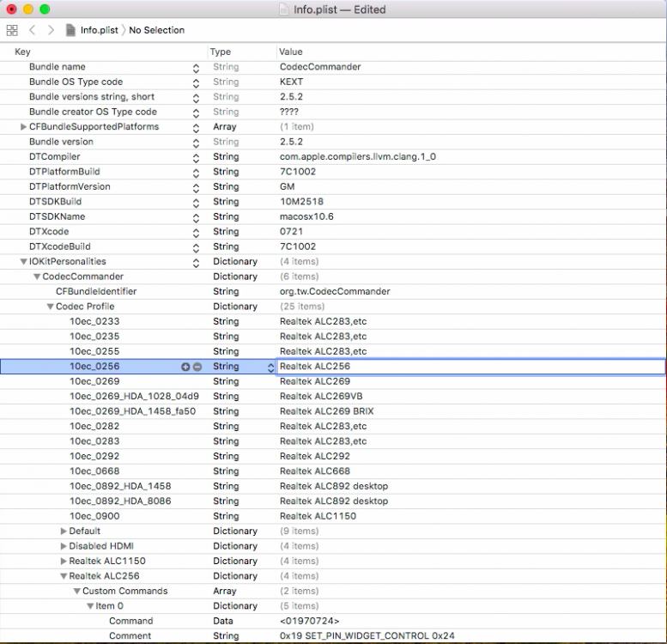Select the 10ec_0269_HDA_1458_fa50 key
Screen dimensions: 667x644
click(x=132, y=411)
